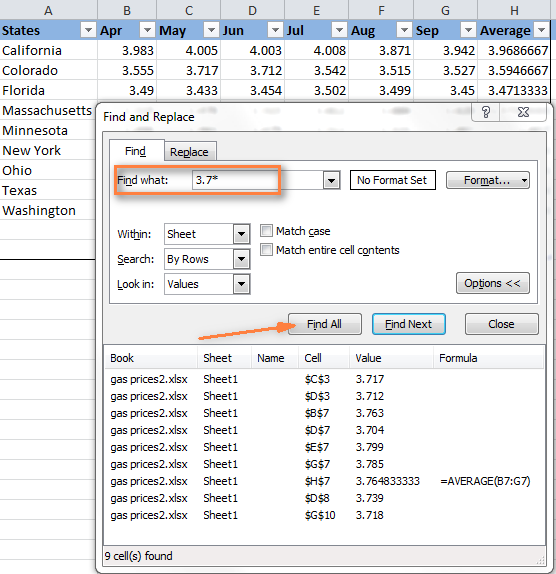The image size is (556, 574).
Task: Select the result row with =AVERAGE(B7:G7)
Action: point(324,481)
